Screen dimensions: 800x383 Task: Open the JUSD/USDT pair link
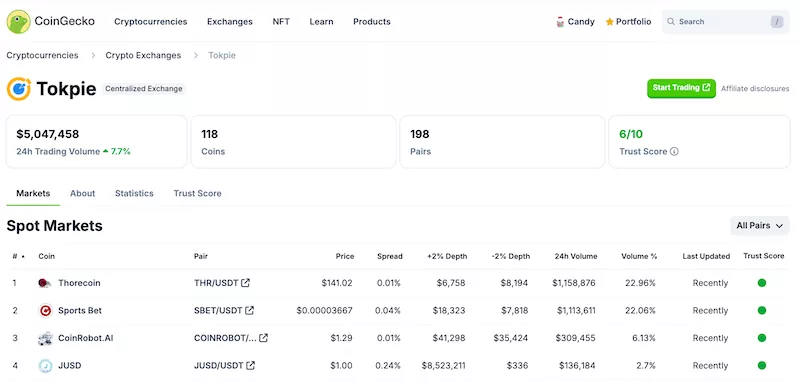click(219, 366)
